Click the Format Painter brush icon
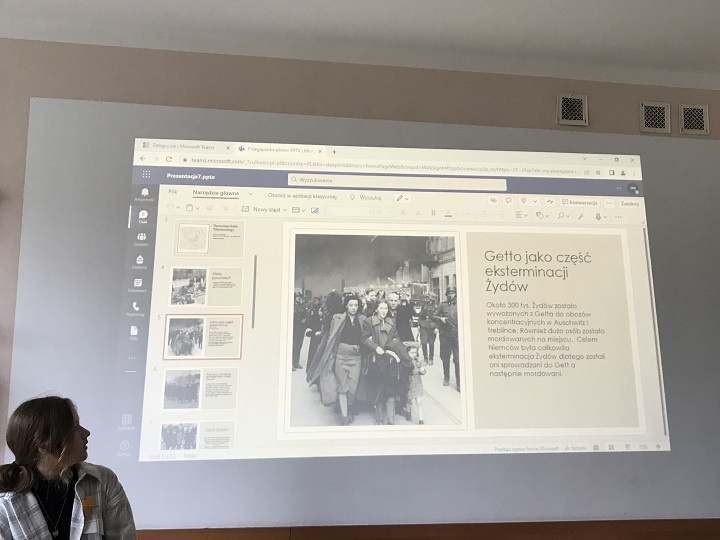 coord(209,208)
